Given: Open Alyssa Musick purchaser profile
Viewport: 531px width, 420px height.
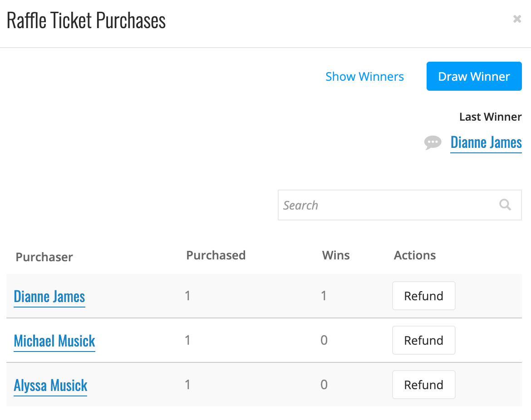Looking at the screenshot, I should (50, 386).
